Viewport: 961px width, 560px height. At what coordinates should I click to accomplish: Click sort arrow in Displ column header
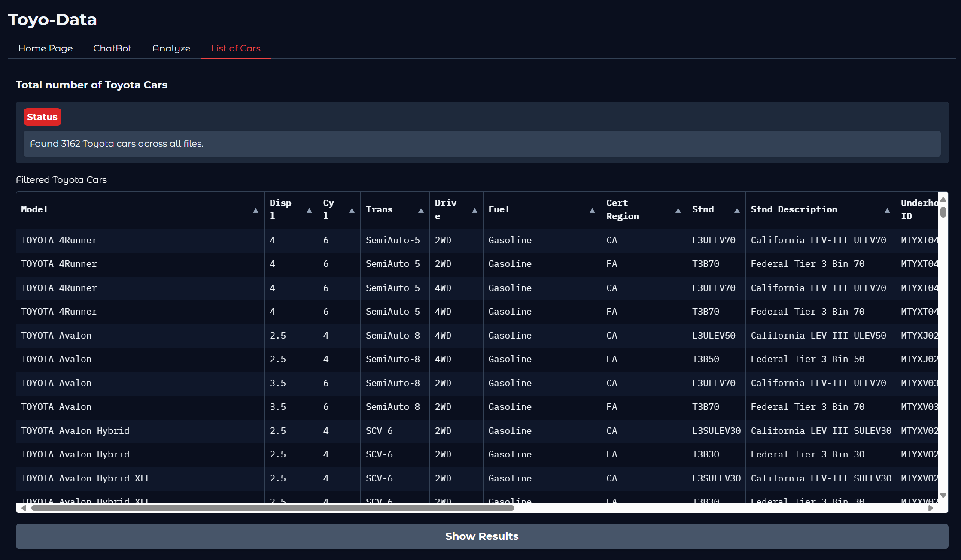tap(309, 210)
